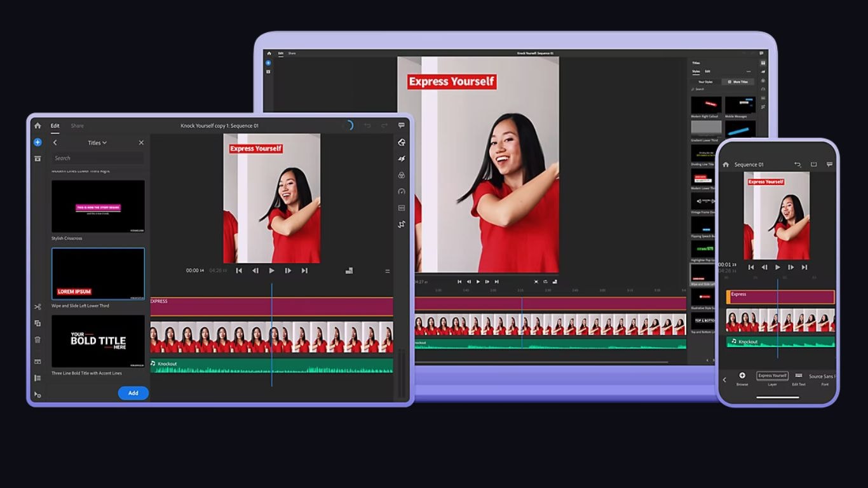
Task: Select the Knockout audio clip on tablet
Action: coord(271,366)
